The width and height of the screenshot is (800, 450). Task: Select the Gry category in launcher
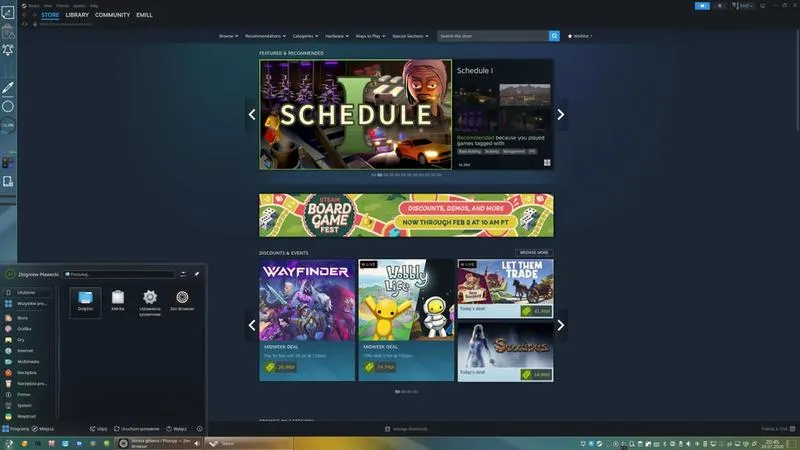(27, 340)
